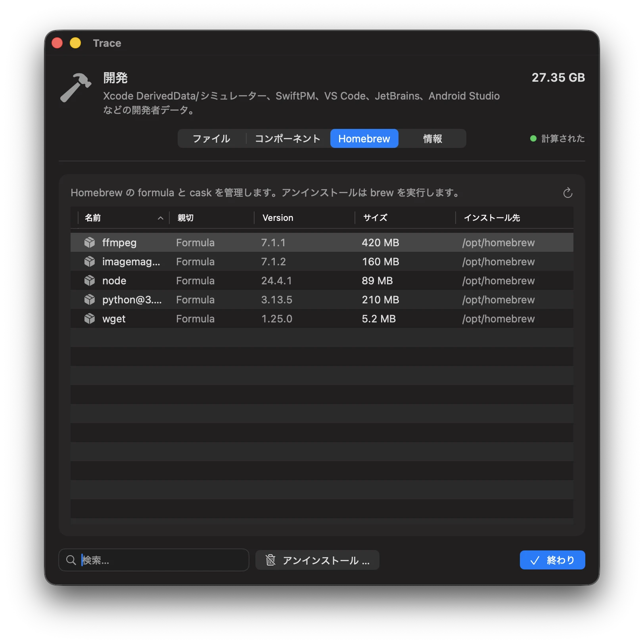Click version 3.13.5 cell

[276, 299]
